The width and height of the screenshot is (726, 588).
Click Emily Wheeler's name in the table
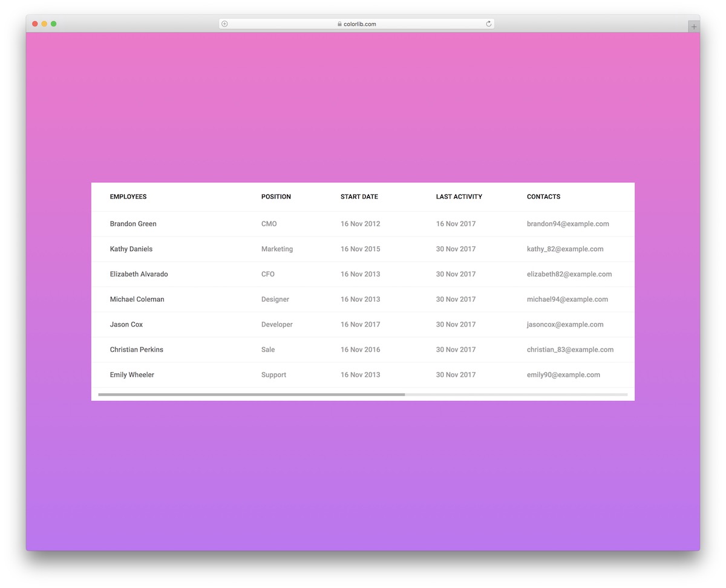pos(132,374)
